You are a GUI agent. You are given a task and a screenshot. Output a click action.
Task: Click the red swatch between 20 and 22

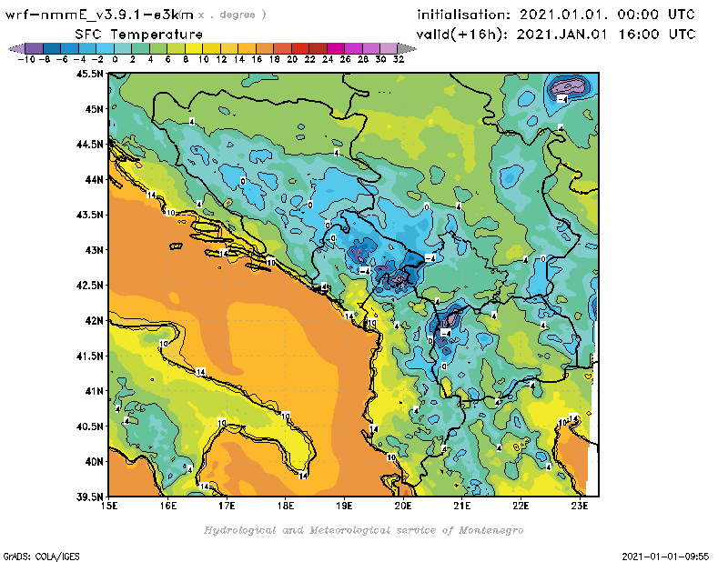[300, 48]
